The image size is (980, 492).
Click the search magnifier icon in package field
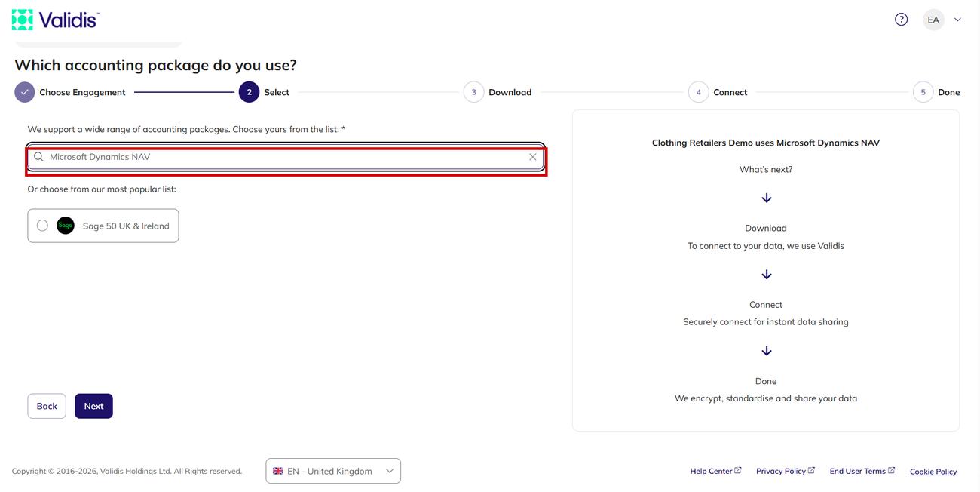tap(38, 157)
